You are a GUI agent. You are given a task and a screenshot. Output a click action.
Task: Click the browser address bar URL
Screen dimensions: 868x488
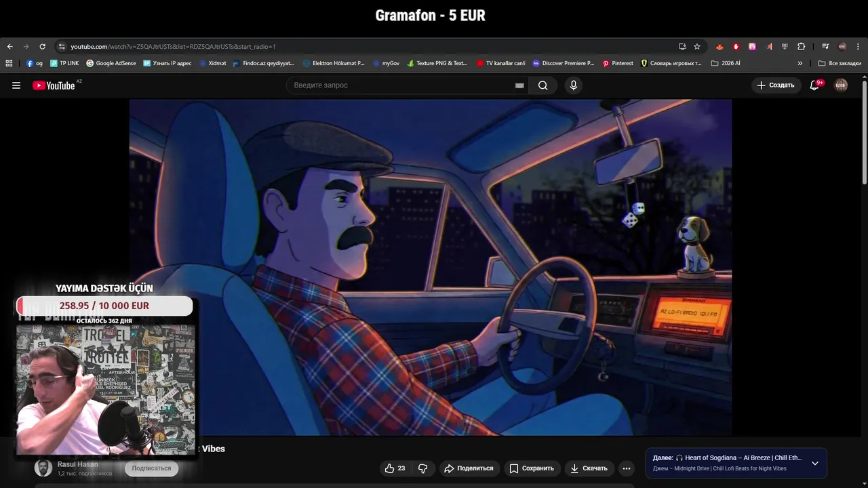173,47
